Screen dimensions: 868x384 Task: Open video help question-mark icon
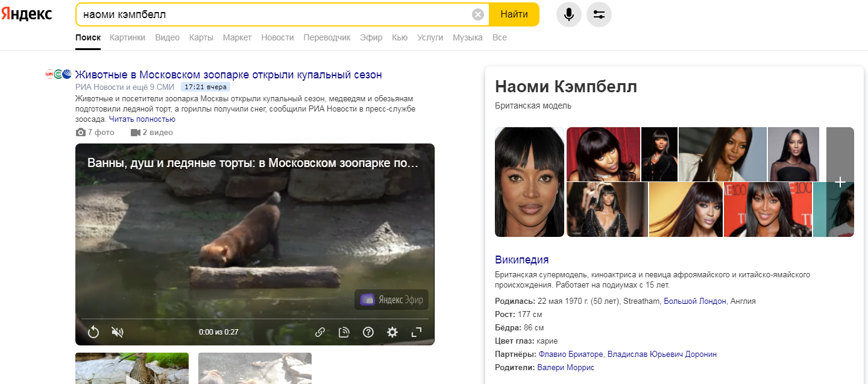tap(368, 332)
